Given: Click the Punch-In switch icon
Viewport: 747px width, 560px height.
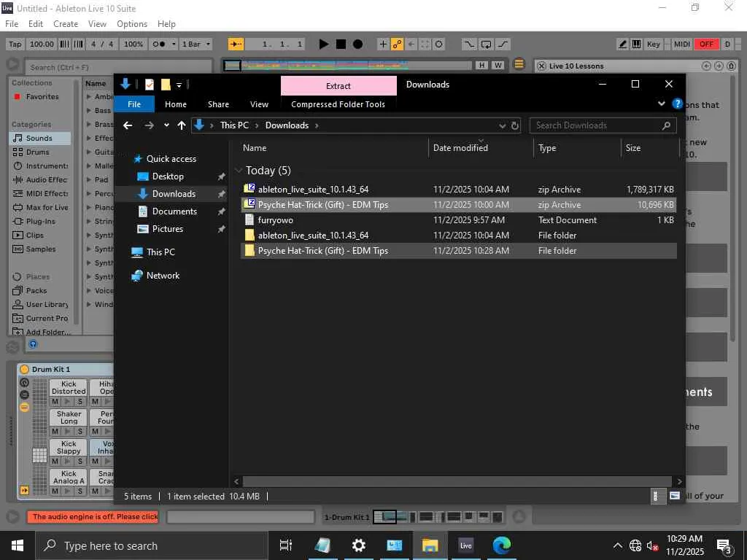Looking at the screenshot, I should (x=469, y=44).
